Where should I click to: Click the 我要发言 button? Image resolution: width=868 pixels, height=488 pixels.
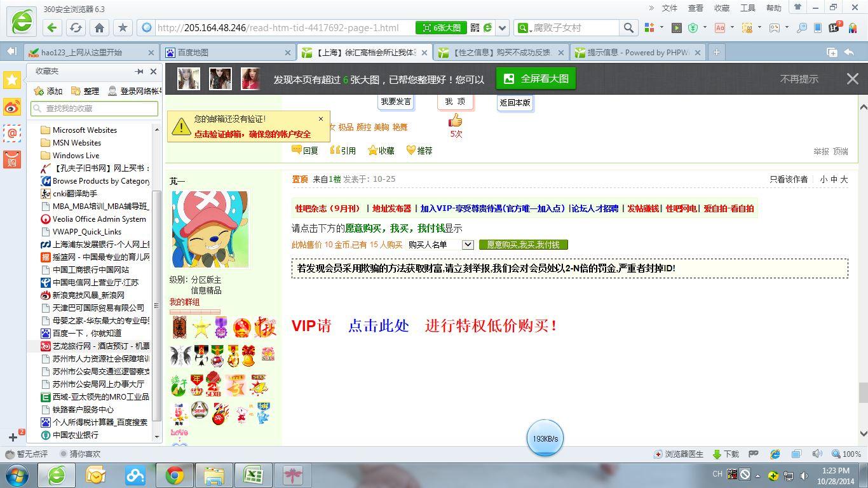pyautogui.click(x=395, y=102)
